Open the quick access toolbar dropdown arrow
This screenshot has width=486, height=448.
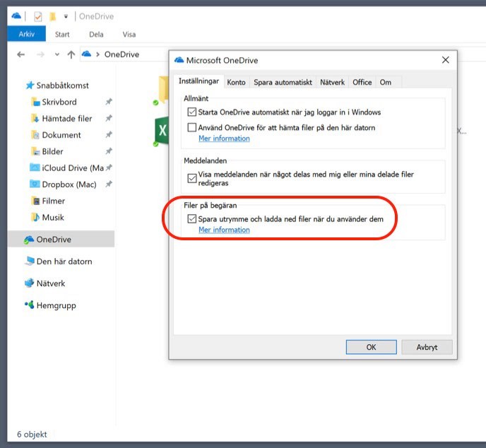pyautogui.click(x=66, y=16)
